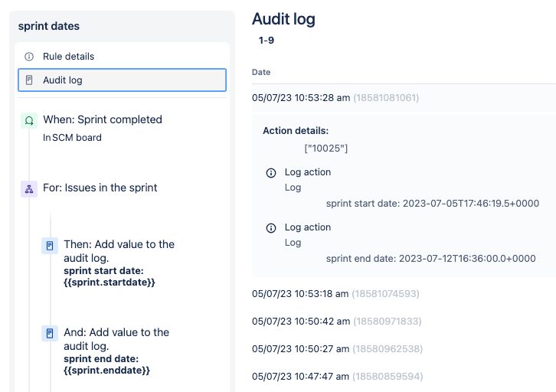Click info icon beside first Log action

pos(271,173)
